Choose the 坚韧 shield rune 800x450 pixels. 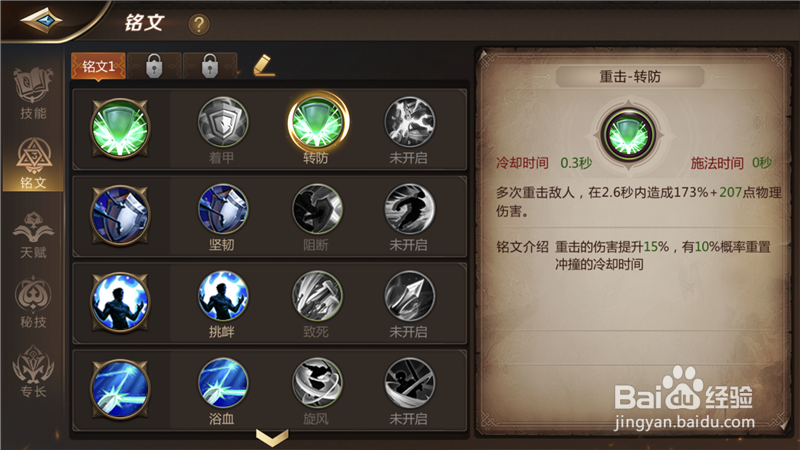pyautogui.click(x=223, y=209)
